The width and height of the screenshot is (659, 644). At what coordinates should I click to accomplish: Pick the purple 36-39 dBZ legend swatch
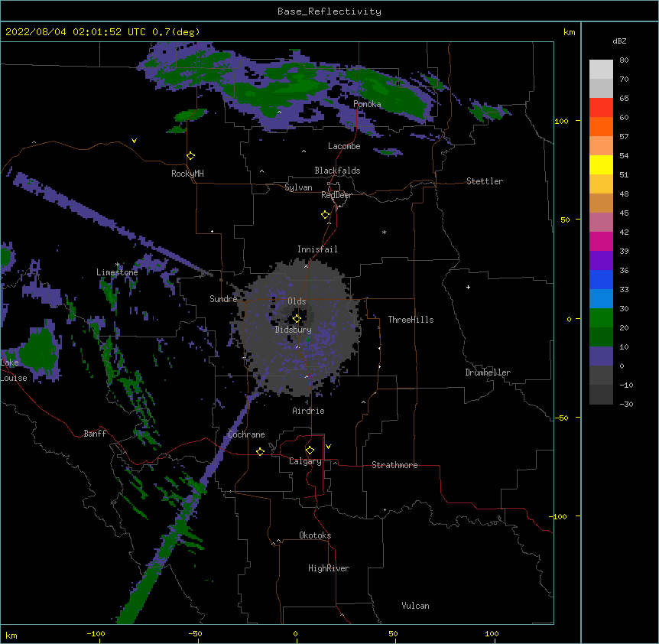pos(601,261)
